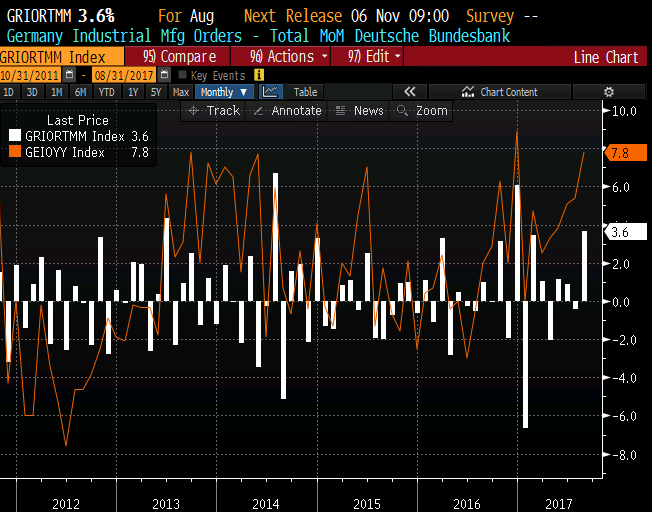Click white GRIORTMM Index legend swatch
The height and width of the screenshot is (512, 652).
pos(15,136)
